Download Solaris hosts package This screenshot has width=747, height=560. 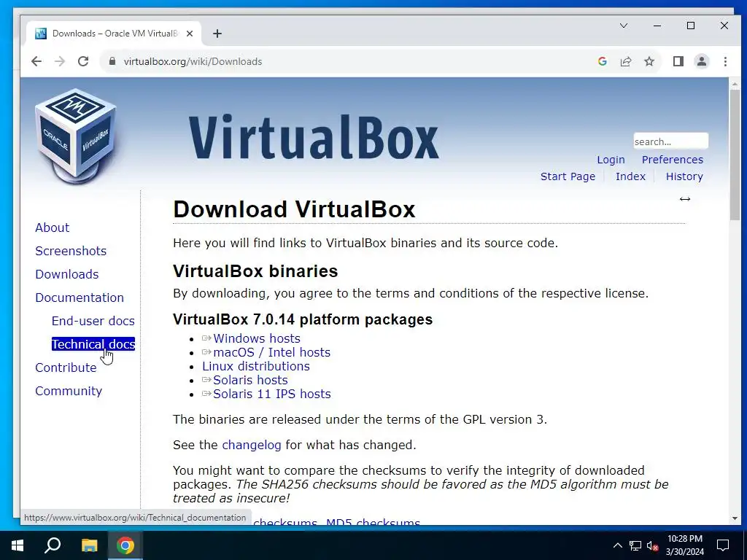tap(250, 380)
